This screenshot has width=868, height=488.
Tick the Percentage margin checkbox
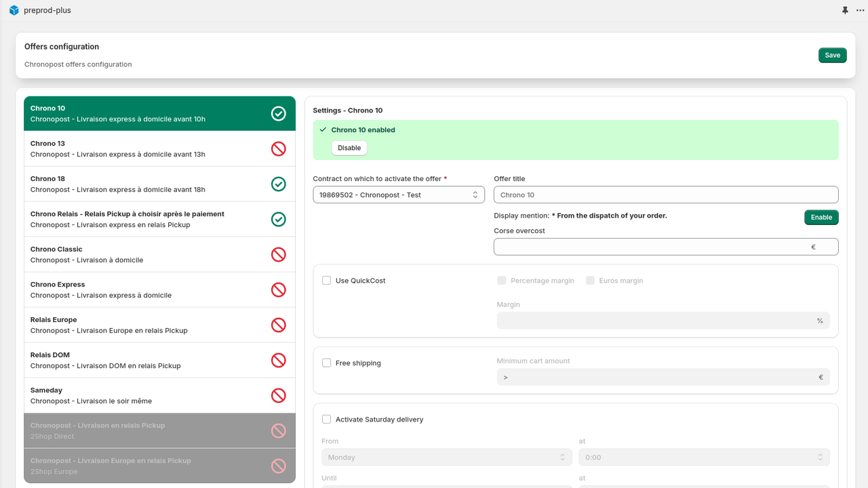click(502, 281)
